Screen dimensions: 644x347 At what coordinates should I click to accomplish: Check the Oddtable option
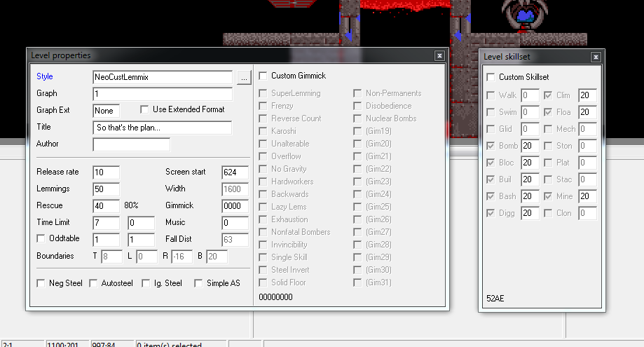(x=41, y=238)
